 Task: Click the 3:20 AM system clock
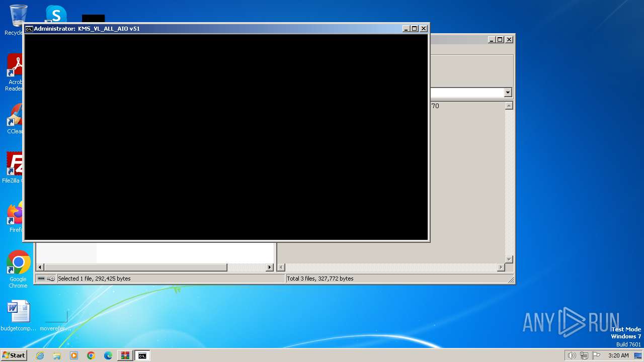[618, 355]
